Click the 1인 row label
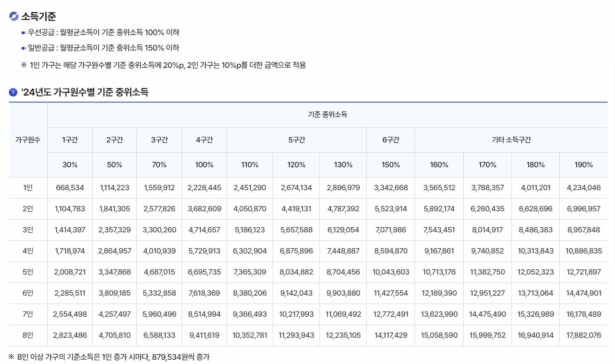Image resolution: width=615 pixels, height=364 pixels. tap(27, 187)
